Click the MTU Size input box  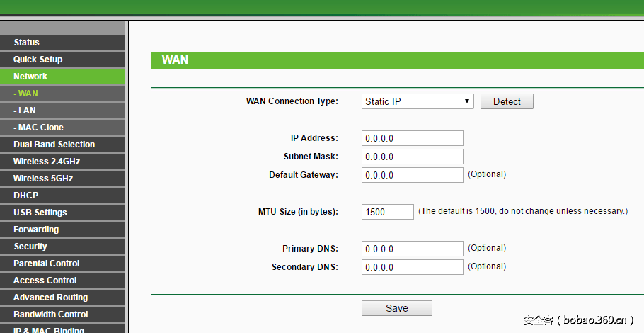[387, 212]
